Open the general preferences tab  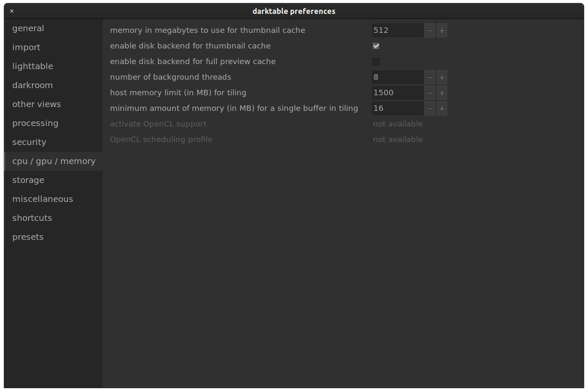(54, 28)
